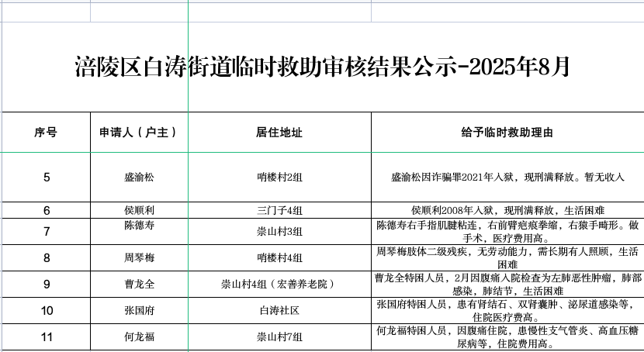
Task: Click the header cell 居住地址
Action: click(x=279, y=132)
